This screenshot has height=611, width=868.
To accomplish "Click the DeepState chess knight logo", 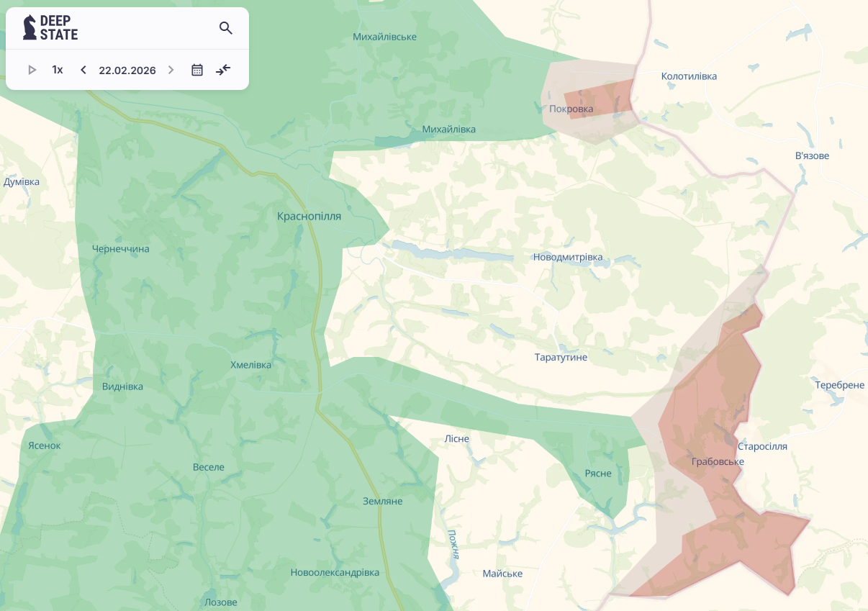I will tap(30, 27).
